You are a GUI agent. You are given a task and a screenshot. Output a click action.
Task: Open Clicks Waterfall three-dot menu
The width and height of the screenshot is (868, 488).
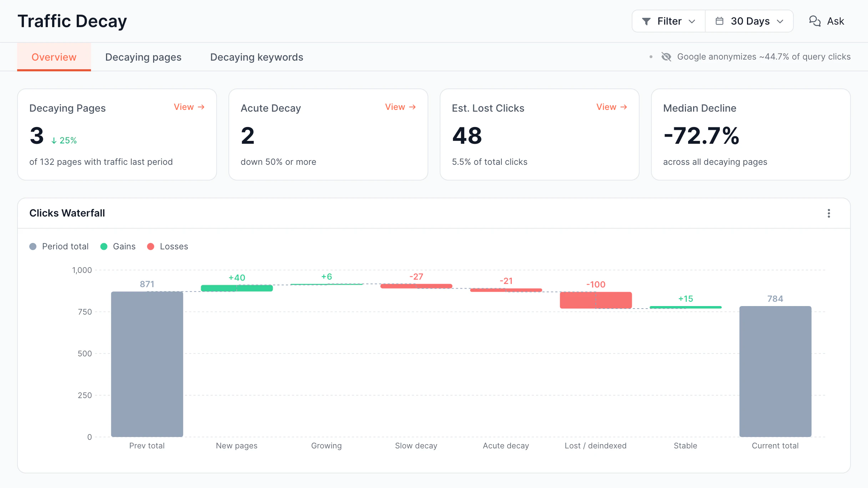tap(829, 213)
